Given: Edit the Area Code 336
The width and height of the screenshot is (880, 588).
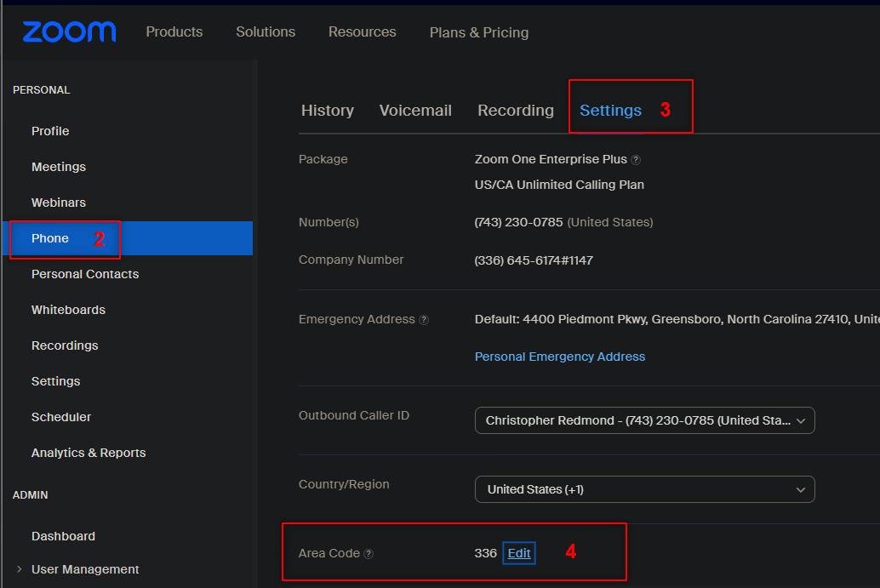Looking at the screenshot, I should point(518,553).
